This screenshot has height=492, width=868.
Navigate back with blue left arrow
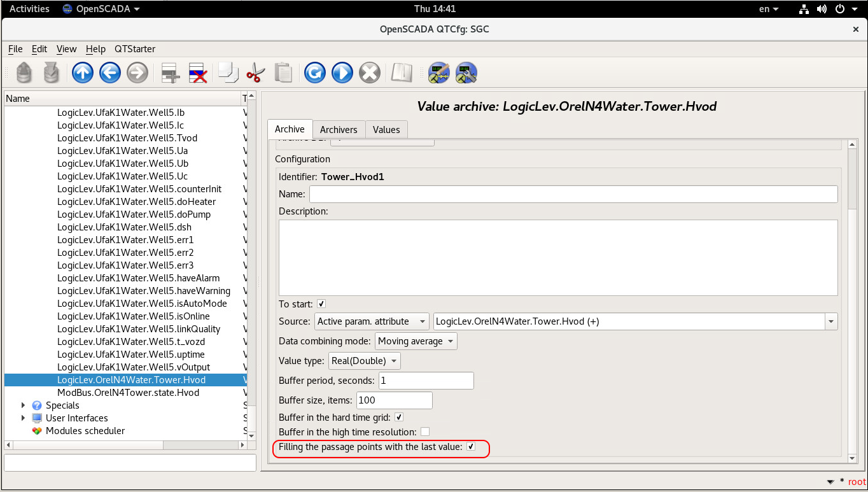click(110, 73)
